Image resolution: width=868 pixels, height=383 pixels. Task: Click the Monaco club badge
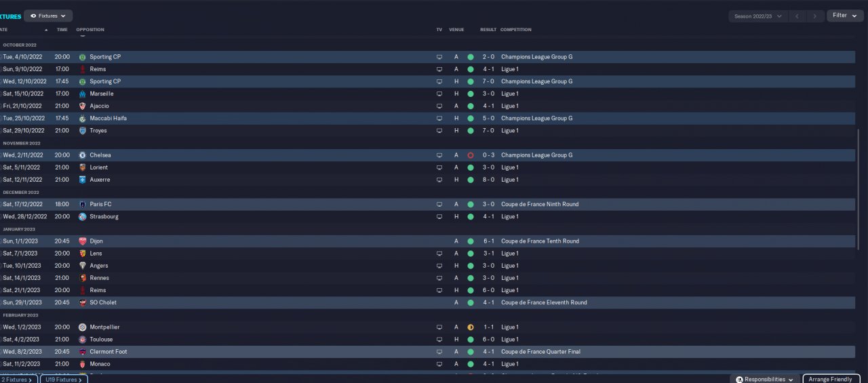pyautogui.click(x=83, y=364)
